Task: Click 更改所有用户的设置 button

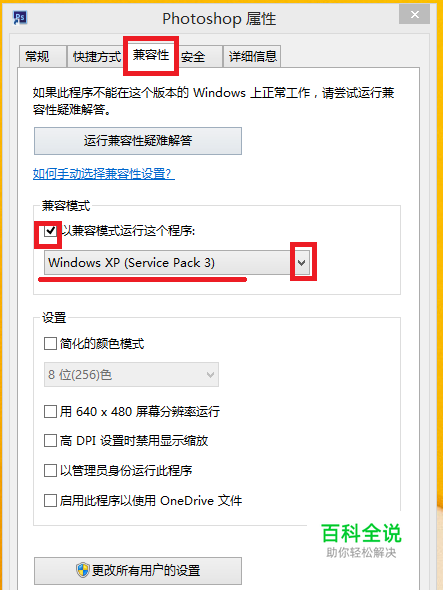Action: (x=138, y=570)
